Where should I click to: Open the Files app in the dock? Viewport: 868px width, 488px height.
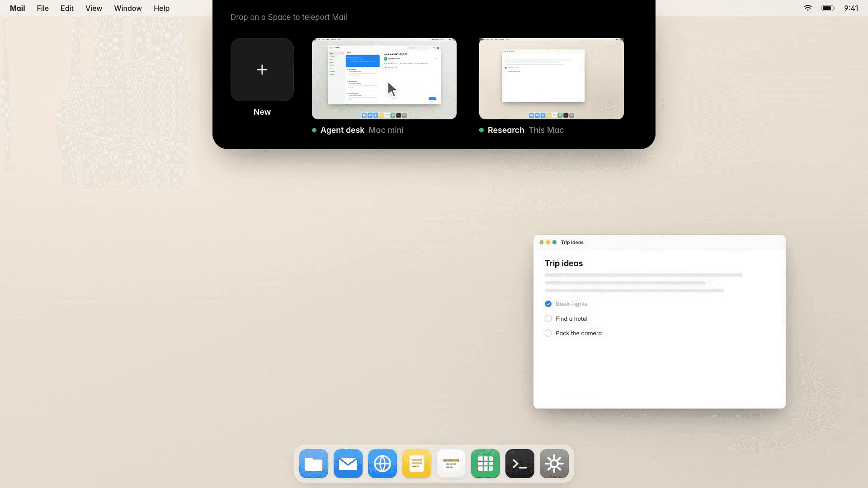coord(314,464)
